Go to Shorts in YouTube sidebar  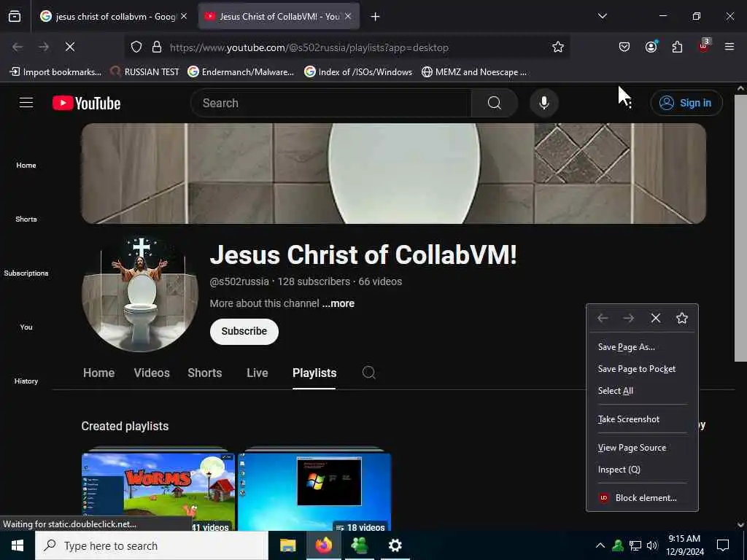click(26, 219)
